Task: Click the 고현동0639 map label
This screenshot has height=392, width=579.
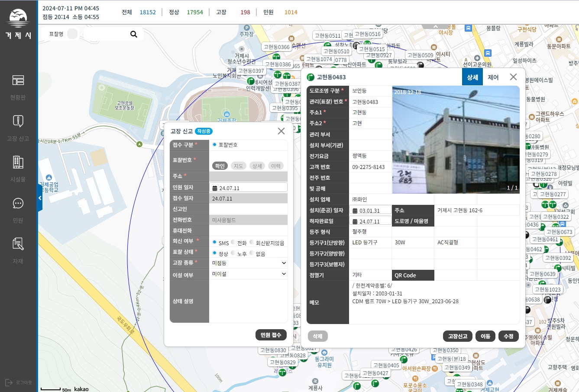Action: [x=542, y=274]
